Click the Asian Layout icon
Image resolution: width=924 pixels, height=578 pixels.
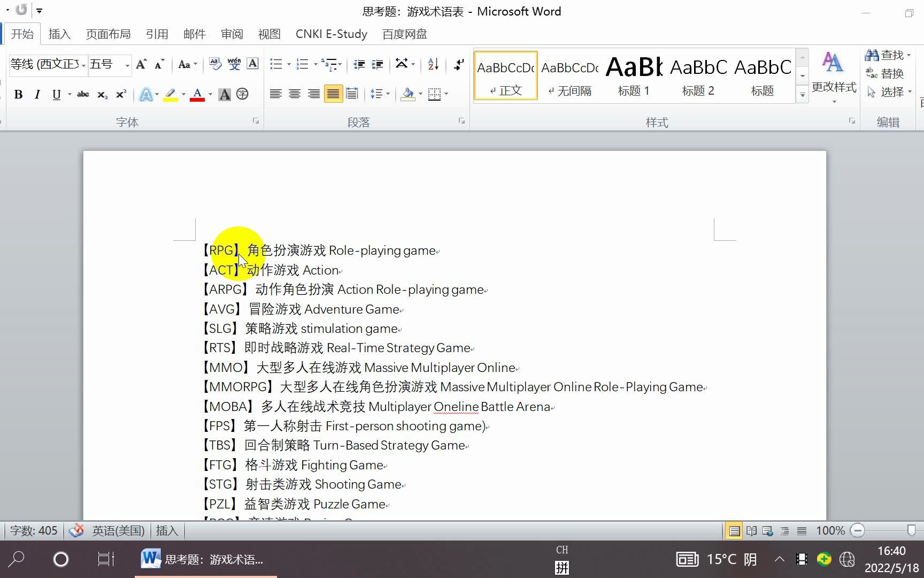point(402,64)
